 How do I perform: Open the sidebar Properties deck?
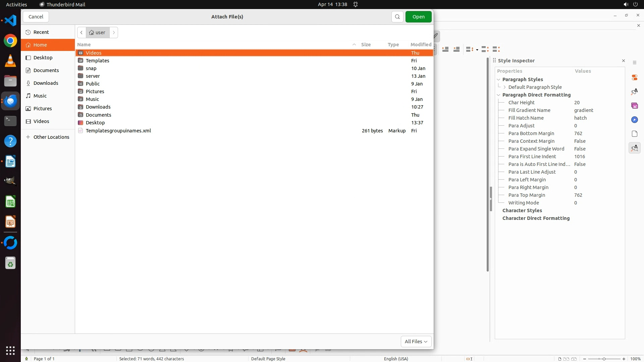pyautogui.click(x=634, y=77)
